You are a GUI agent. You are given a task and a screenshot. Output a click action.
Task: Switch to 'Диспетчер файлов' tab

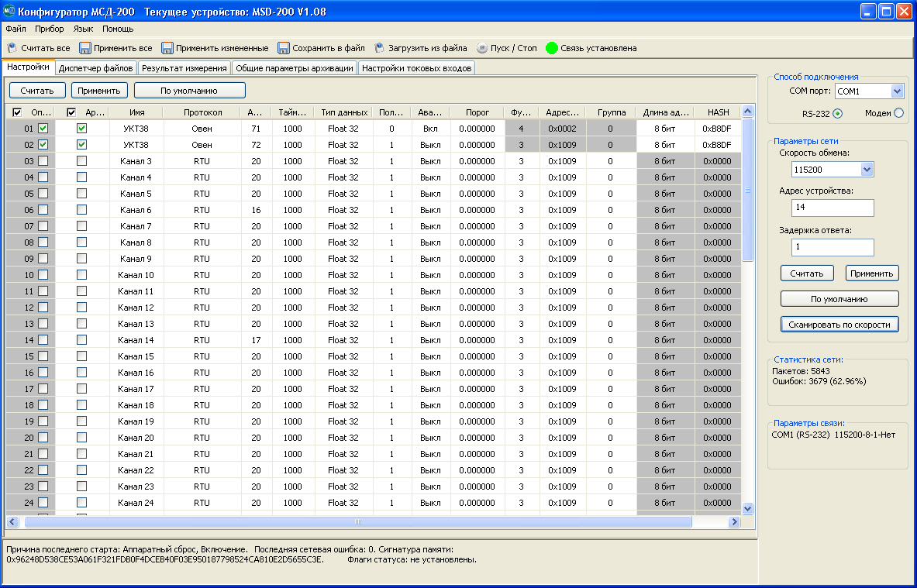click(96, 68)
